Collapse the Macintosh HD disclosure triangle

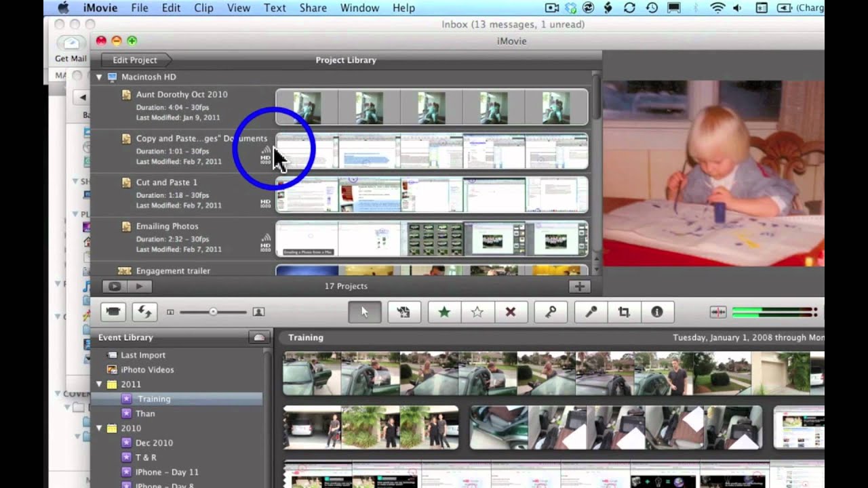coord(99,77)
